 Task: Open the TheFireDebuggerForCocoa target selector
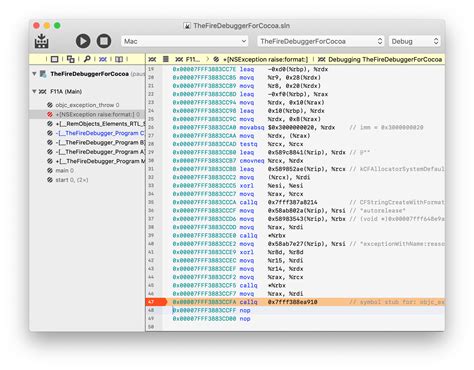click(x=321, y=41)
